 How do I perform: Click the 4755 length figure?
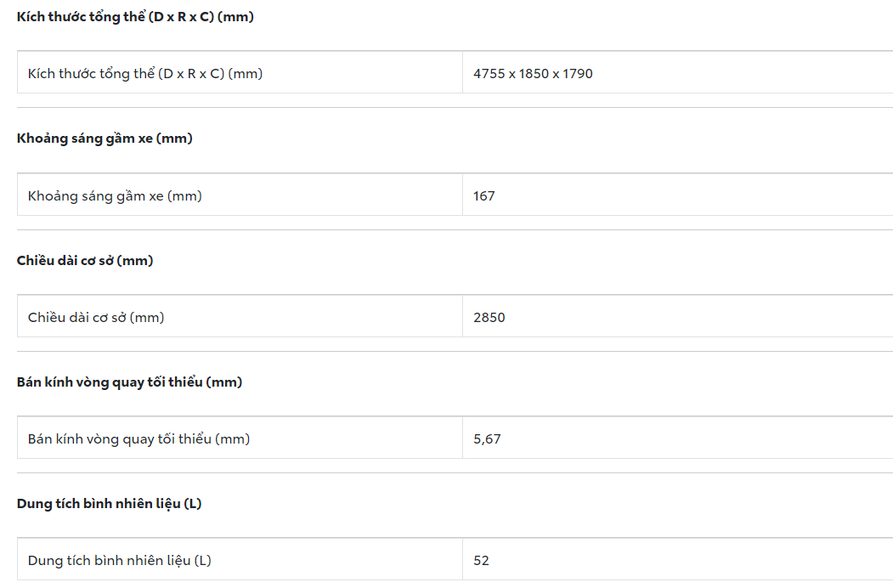pyautogui.click(x=489, y=74)
